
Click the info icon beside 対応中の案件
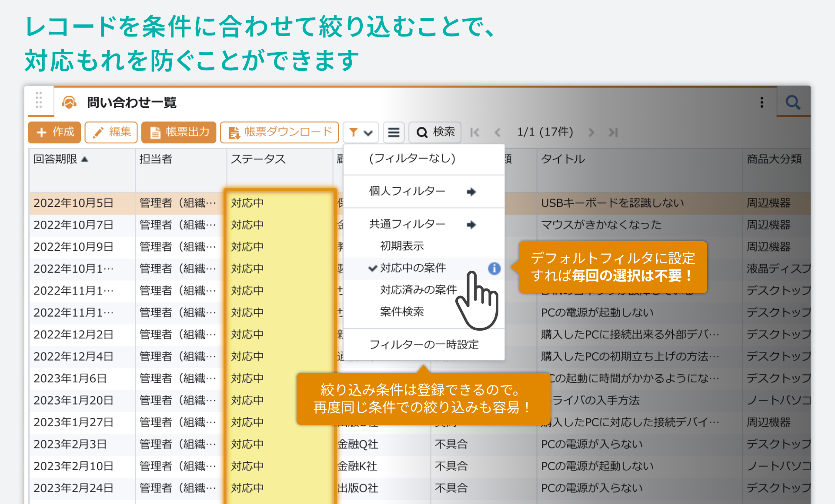494,269
